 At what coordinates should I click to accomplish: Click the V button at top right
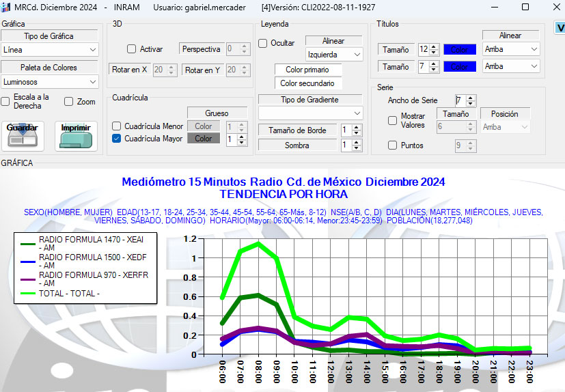pyautogui.click(x=560, y=28)
